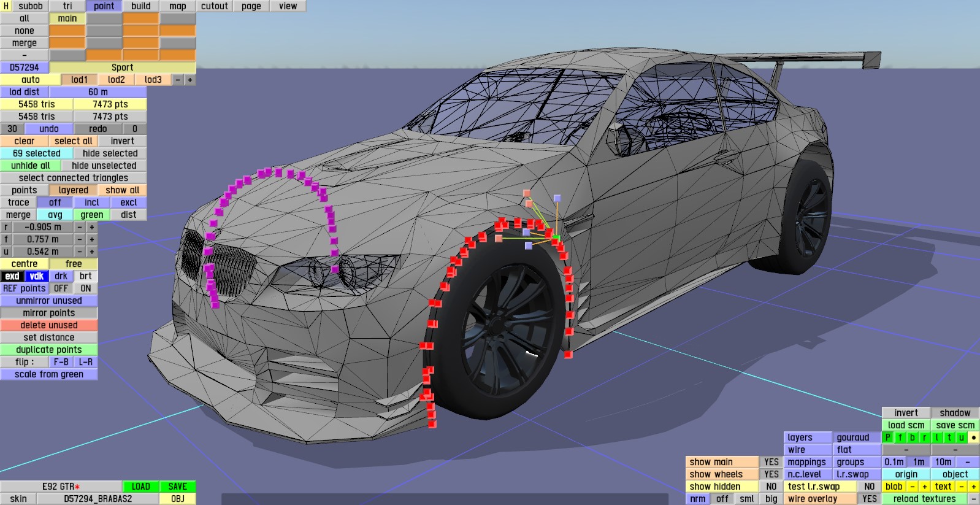Switch to the build tab
The width and height of the screenshot is (980, 505).
point(141,6)
